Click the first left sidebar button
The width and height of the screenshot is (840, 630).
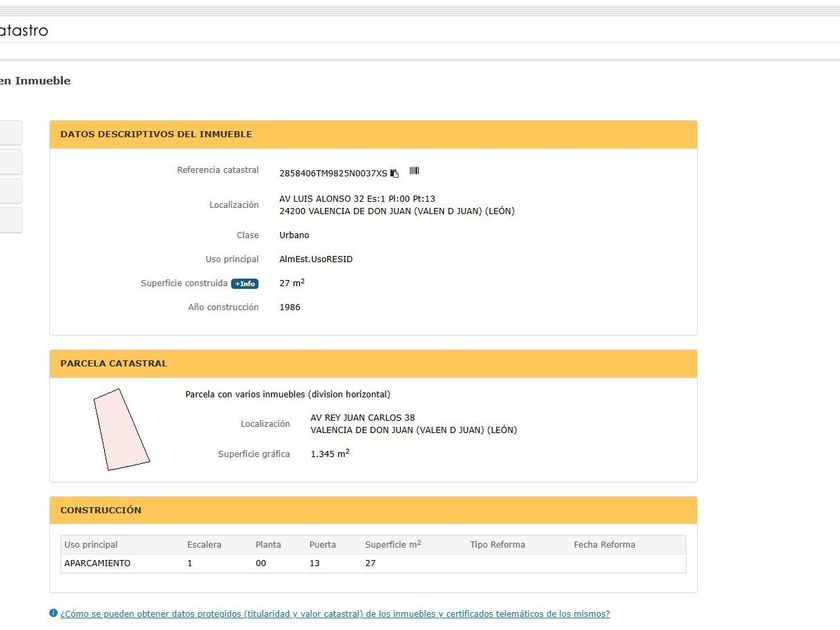(x=11, y=132)
